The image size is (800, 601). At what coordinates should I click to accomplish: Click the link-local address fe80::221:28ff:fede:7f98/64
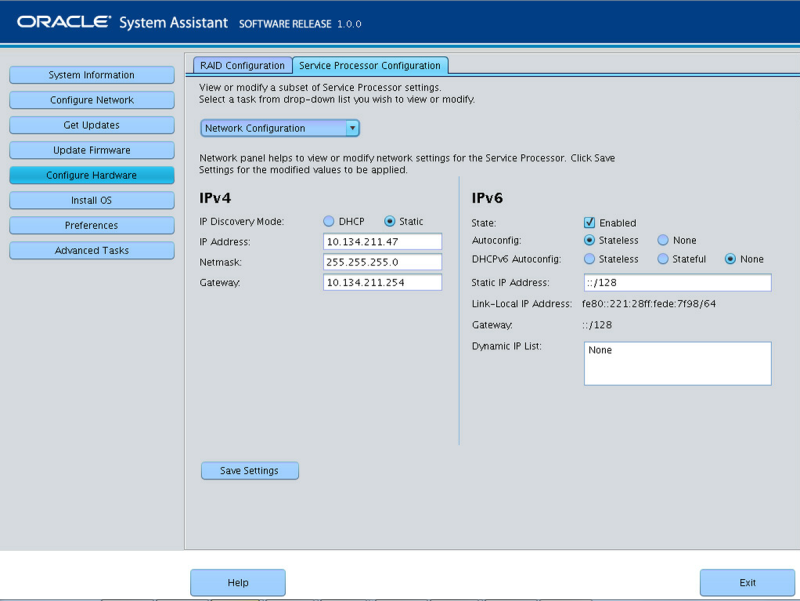[649, 304]
